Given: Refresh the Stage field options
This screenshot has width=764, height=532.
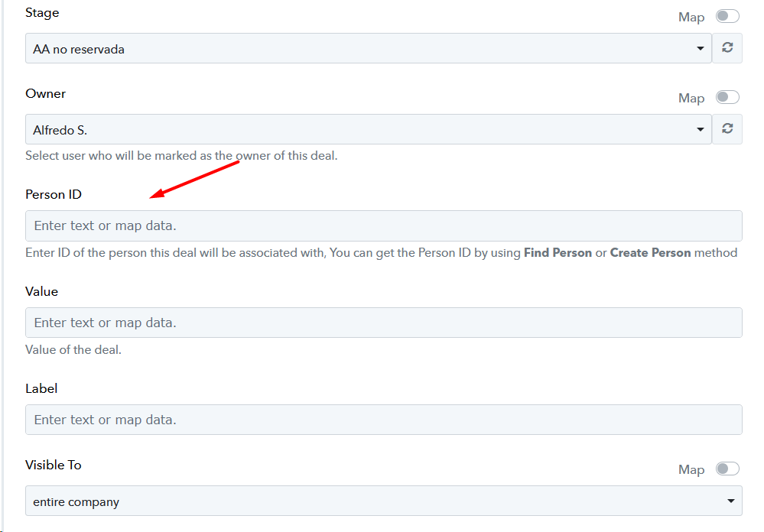Looking at the screenshot, I should (x=727, y=47).
